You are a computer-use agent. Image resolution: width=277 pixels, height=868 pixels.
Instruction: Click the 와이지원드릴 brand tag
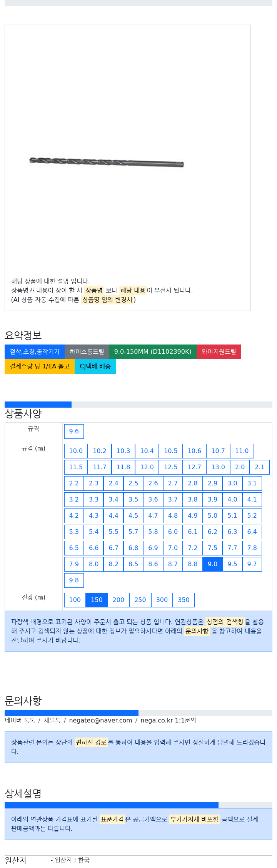point(219,352)
